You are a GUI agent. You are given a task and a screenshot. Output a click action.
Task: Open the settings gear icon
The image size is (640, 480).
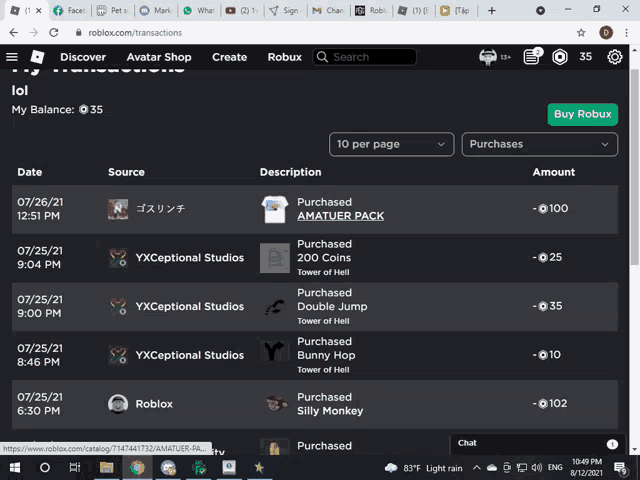[x=615, y=57]
